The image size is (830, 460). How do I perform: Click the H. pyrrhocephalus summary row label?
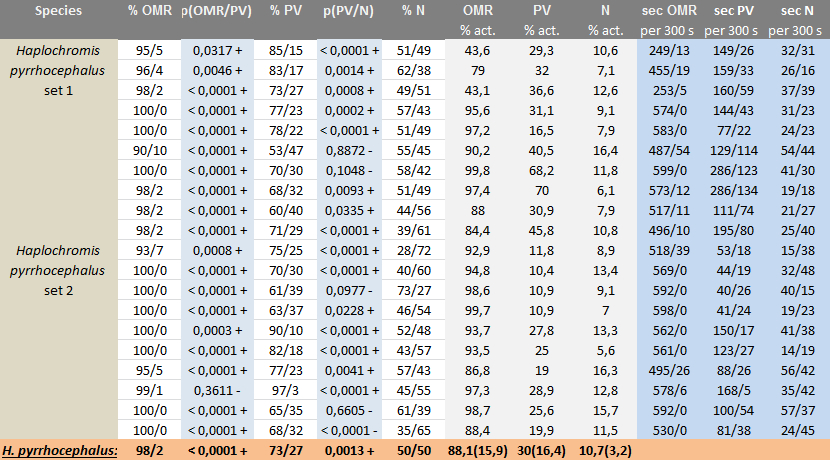58,450
